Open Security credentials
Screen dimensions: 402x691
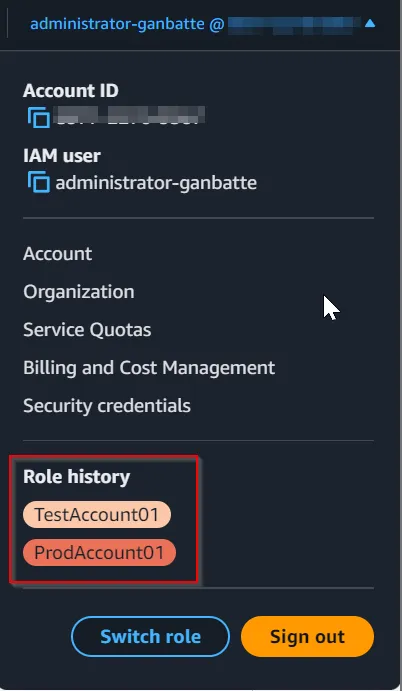click(x=107, y=406)
